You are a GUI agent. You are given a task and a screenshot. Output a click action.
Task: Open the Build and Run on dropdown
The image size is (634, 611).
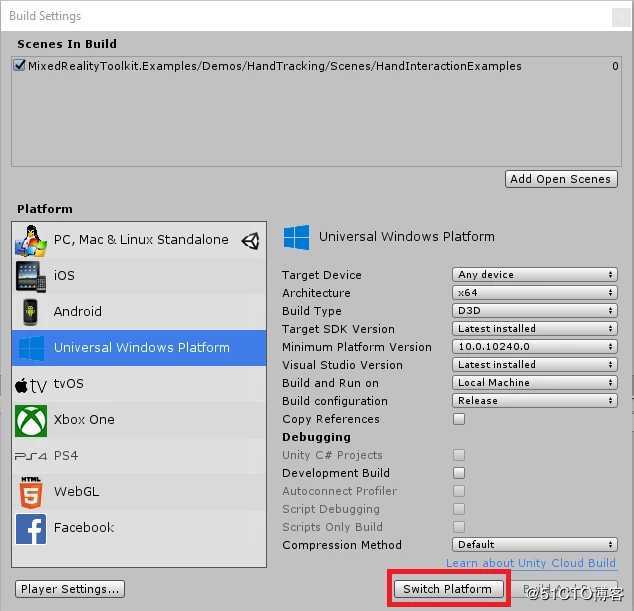(535, 383)
